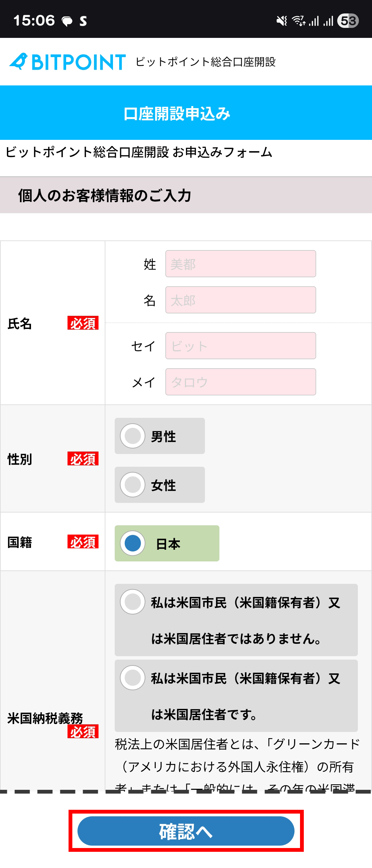The image size is (372, 868).
Task: Choose am a US citizen or resident option
Action: pos(236,696)
